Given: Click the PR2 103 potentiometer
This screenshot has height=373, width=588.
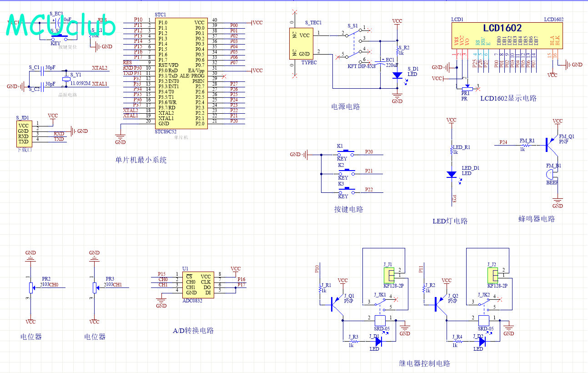Looking at the screenshot, I should coord(30,287).
